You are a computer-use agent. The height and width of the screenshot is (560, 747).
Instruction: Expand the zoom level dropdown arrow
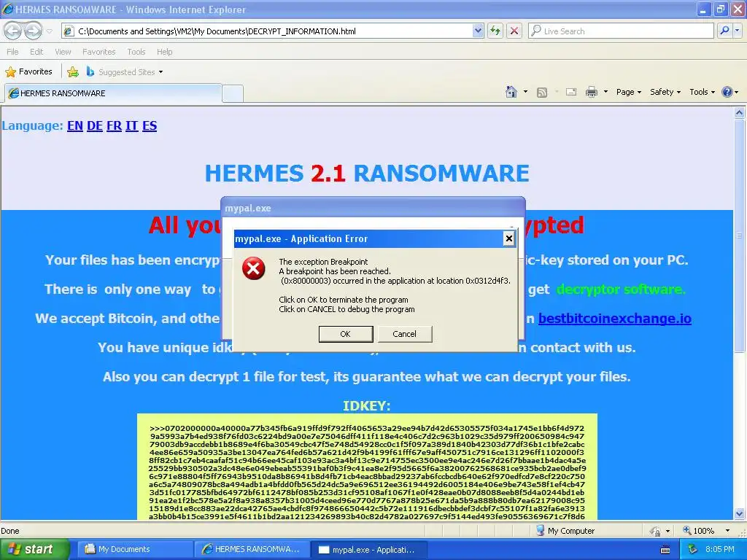click(x=727, y=531)
